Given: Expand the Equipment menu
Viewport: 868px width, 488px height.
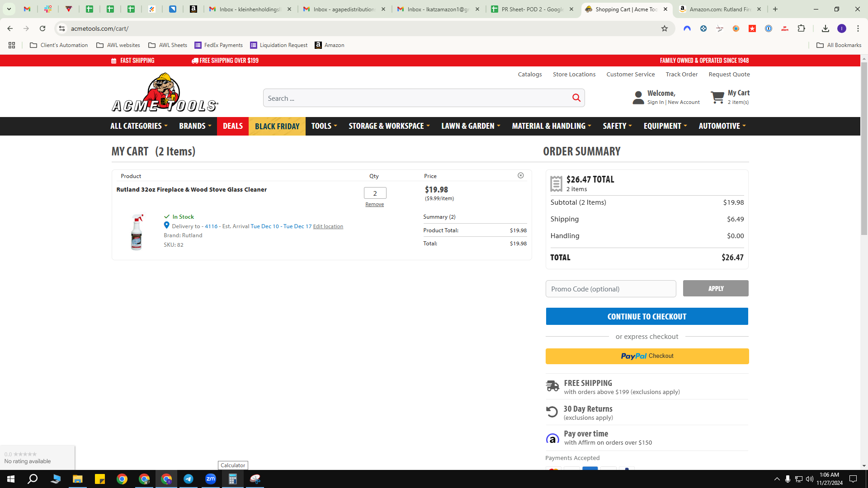Looking at the screenshot, I should click(x=665, y=126).
